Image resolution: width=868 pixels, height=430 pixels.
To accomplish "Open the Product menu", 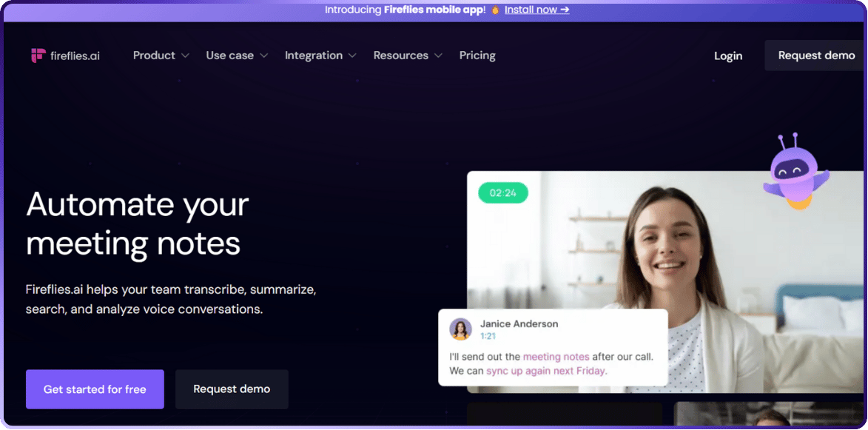I will tap(154, 56).
